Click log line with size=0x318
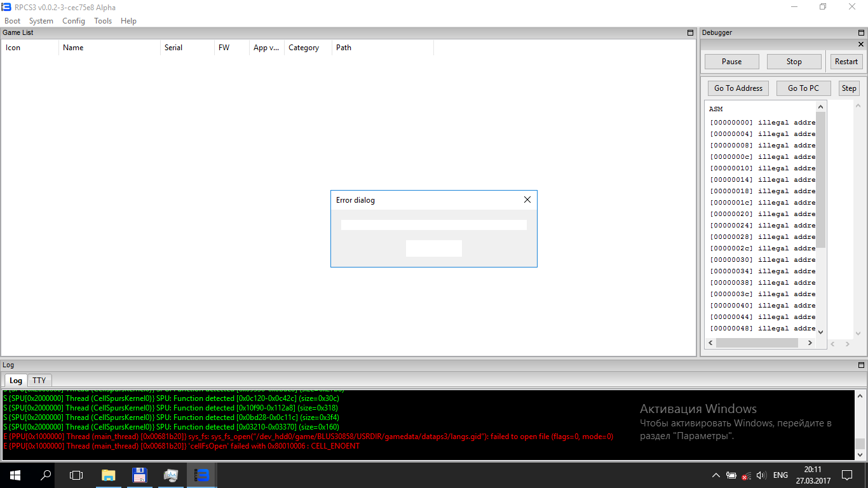Screen dimensions: 868x488 (170, 408)
